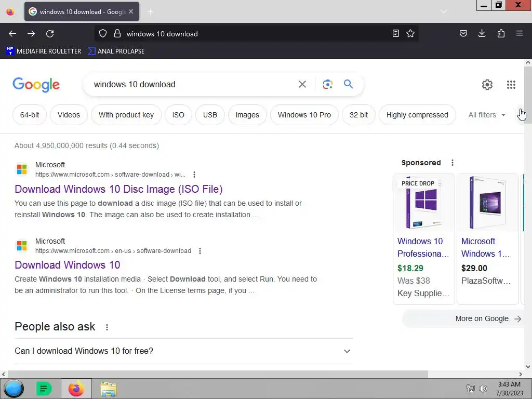Select the Videos filter chip
532x399 pixels.
click(69, 115)
